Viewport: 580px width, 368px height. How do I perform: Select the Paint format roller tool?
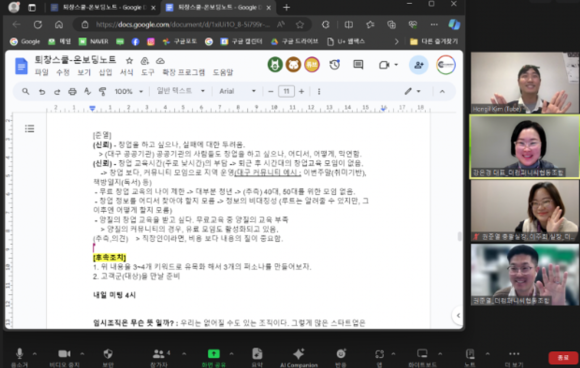tap(102, 91)
